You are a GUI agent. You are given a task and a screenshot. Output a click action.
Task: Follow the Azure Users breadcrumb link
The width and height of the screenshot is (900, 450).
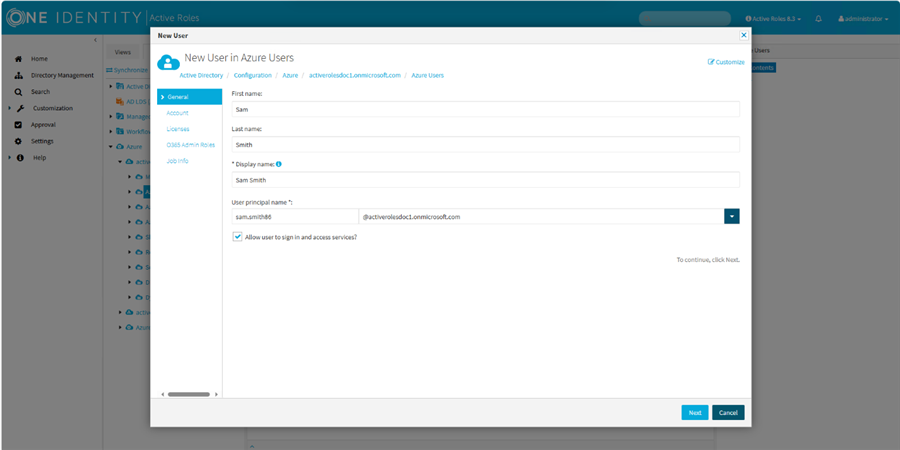428,75
